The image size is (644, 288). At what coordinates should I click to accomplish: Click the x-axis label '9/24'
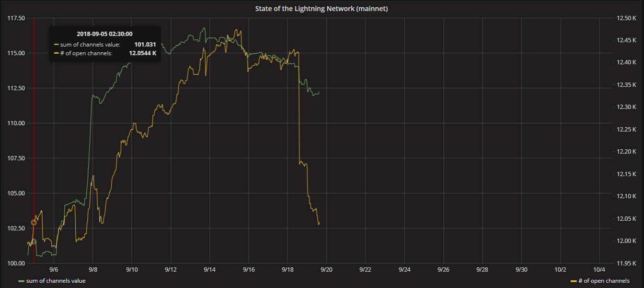point(404,270)
